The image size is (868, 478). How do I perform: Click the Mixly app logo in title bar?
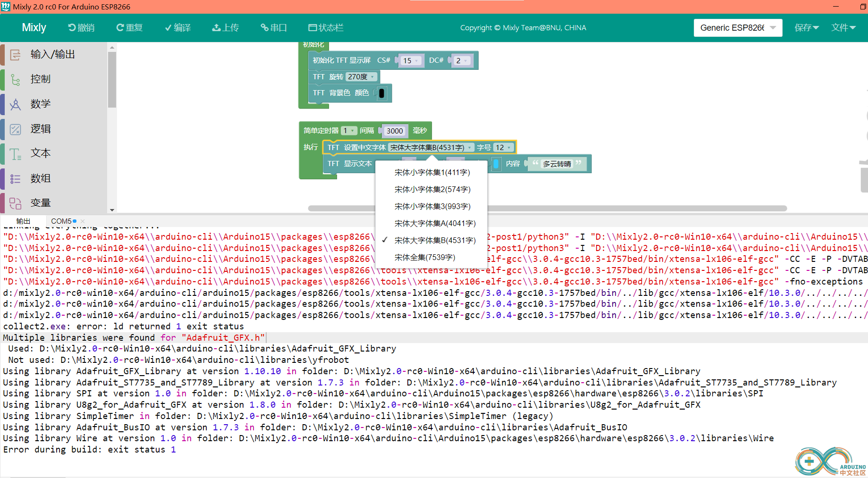6,7
